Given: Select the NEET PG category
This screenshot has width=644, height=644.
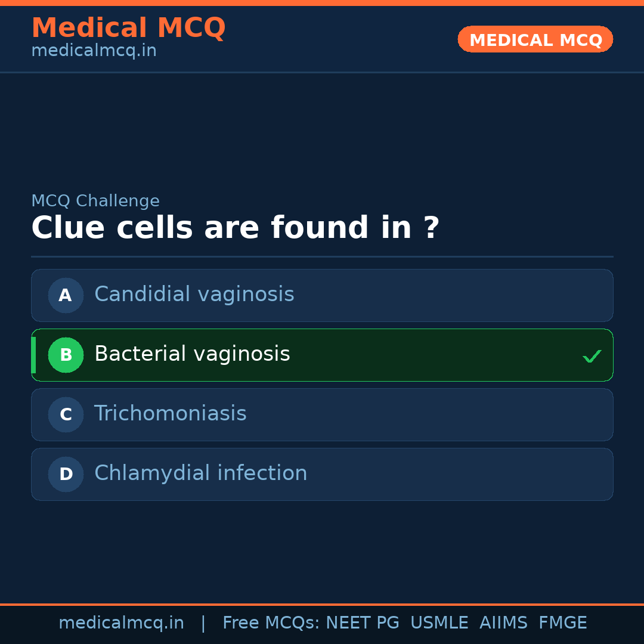Looking at the screenshot, I should point(362,623).
